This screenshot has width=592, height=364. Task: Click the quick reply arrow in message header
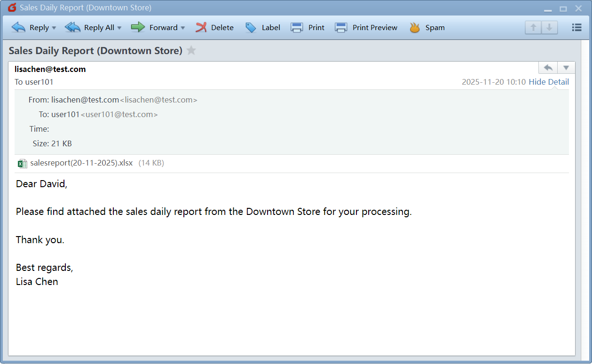pyautogui.click(x=548, y=68)
